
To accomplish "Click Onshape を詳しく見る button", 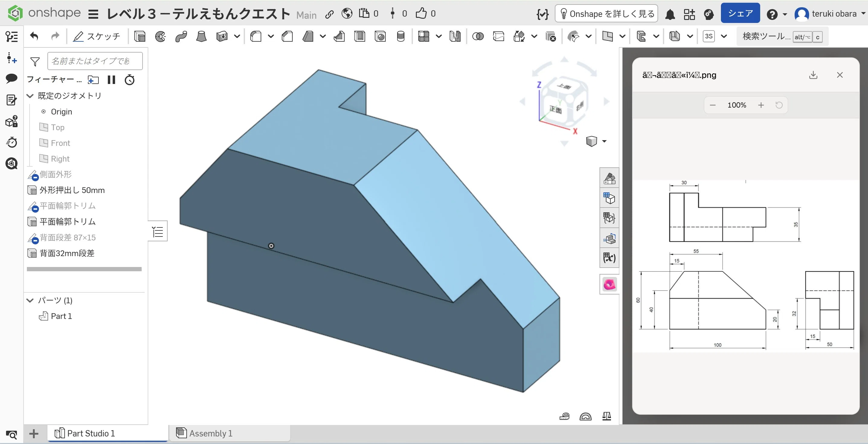I will tap(606, 14).
